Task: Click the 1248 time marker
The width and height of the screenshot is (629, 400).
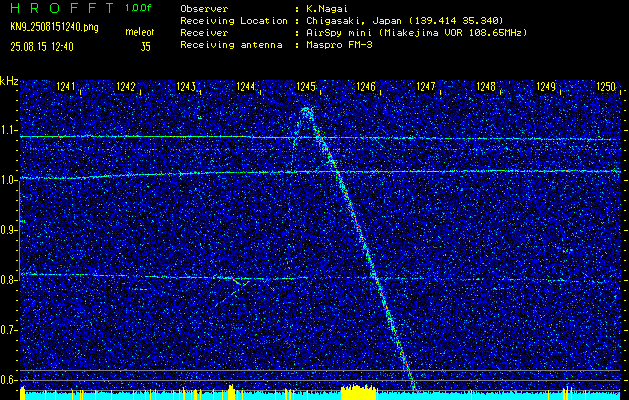Action: (486, 87)
